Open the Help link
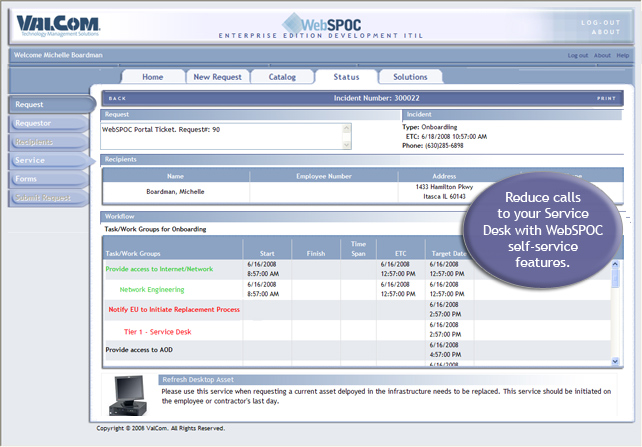 pos(623,55)
